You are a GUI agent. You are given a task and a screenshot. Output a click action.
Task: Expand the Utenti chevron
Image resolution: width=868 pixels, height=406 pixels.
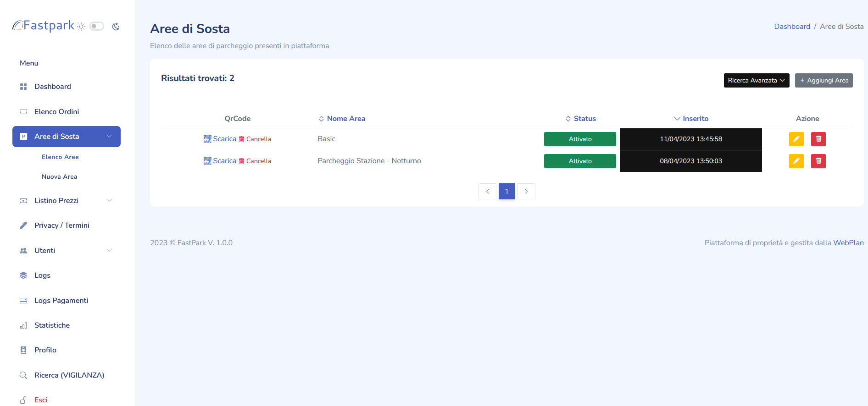pyautogui.click(x=109, y=251)
